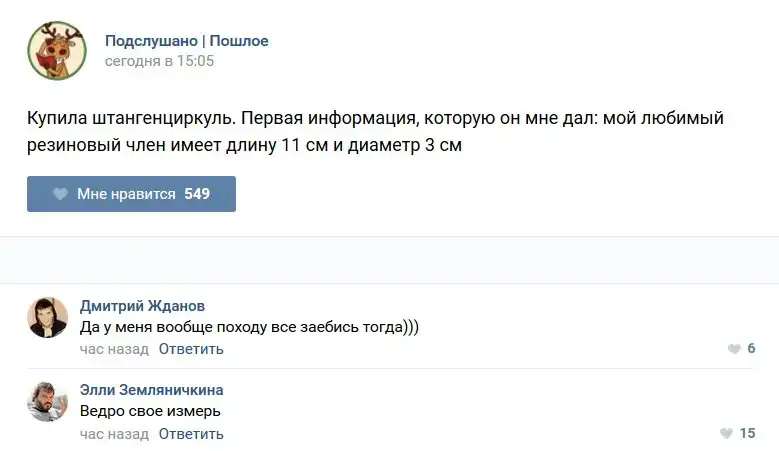
Task: Like Элли Земляничкина's comment with heart icon
Action: (x=726, y=434)
